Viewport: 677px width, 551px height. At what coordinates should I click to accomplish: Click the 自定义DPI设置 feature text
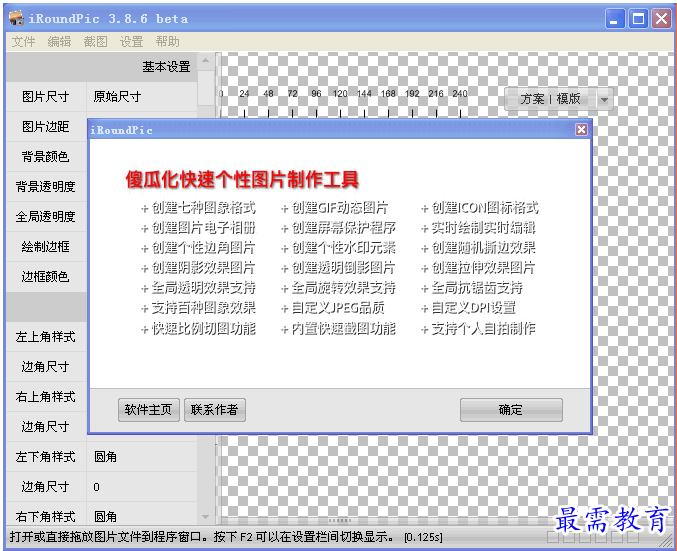pos(469,308)
